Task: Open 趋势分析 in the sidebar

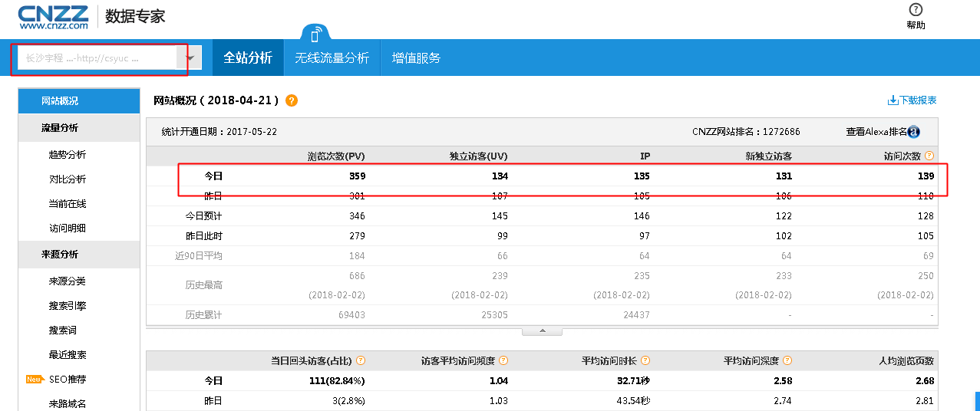Action: [68, 155]
